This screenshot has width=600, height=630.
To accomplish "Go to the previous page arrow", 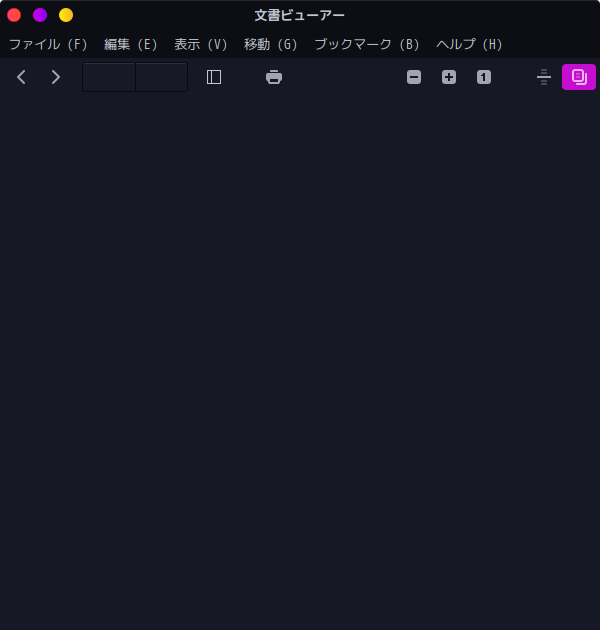I will click(22, 77).
